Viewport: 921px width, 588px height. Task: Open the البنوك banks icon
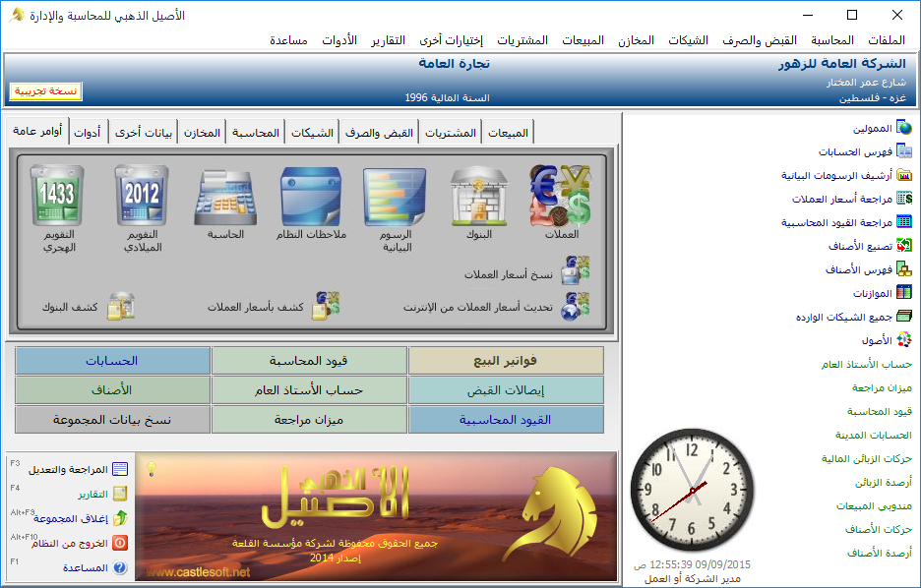click(479, 197)
